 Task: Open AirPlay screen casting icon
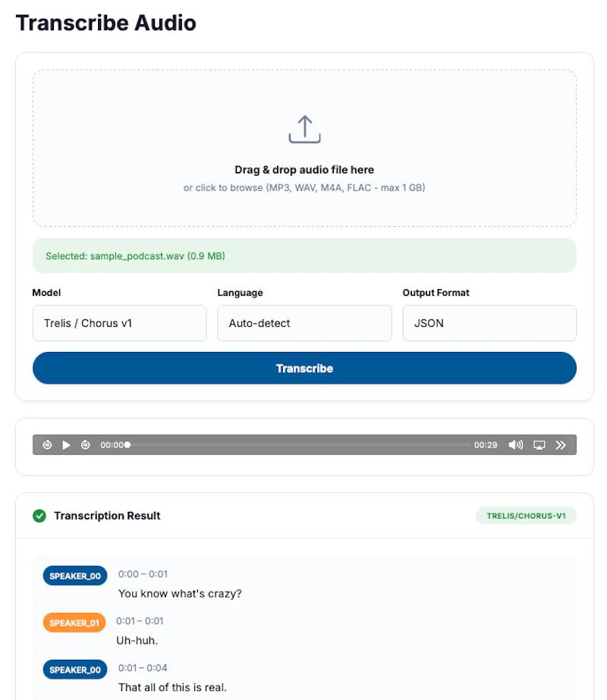point(539,445)
